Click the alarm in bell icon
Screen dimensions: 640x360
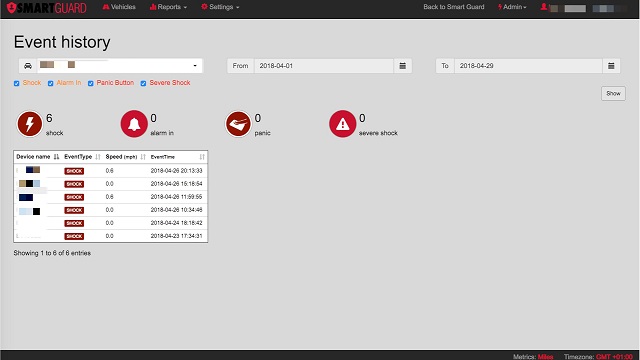click(x=134, y=124)
